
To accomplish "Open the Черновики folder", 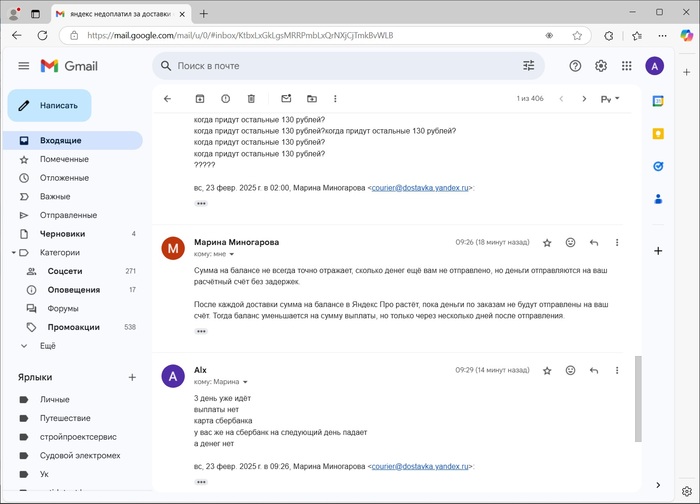I will coord(62,234).
